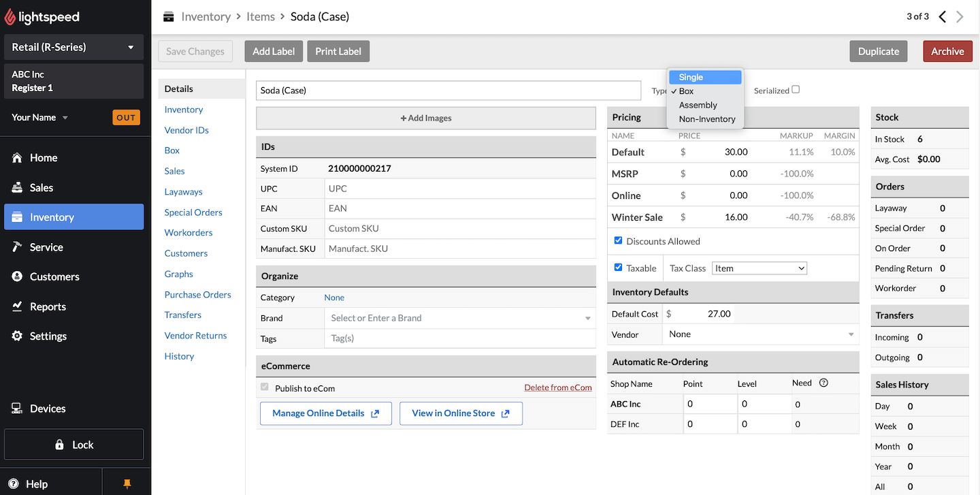Open the Brand selection dropdown arrow
The width and height of the screenshot is (980, 495).
[588, 318]
